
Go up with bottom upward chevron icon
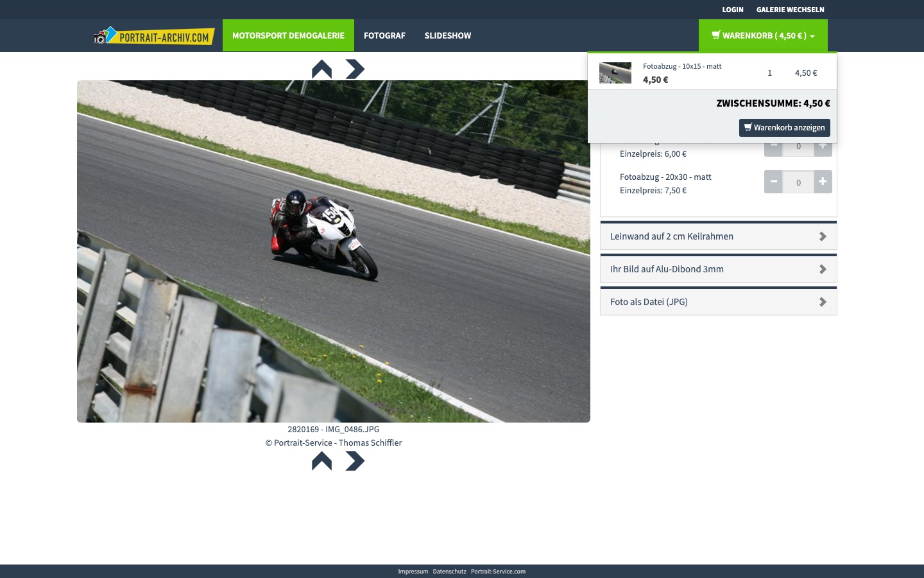pos(321,461)
